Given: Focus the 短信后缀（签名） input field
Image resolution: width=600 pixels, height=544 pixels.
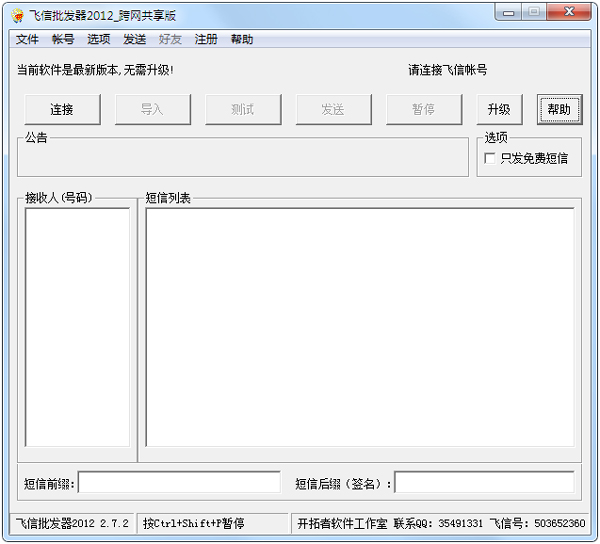Looking at the screenshot, I should (x=484, y=482).
